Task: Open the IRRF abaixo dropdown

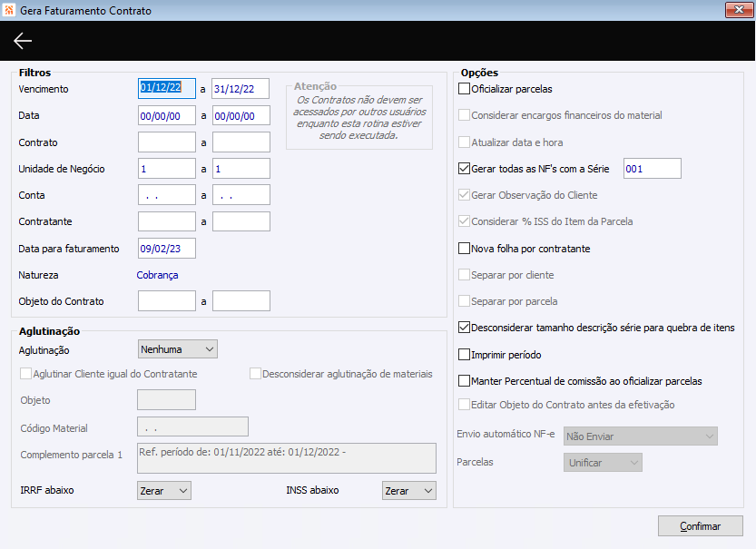Action: coord(164,491)
